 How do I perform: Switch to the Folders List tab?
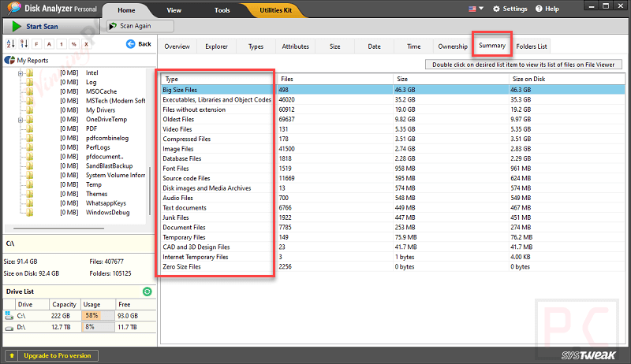(531, 46)
